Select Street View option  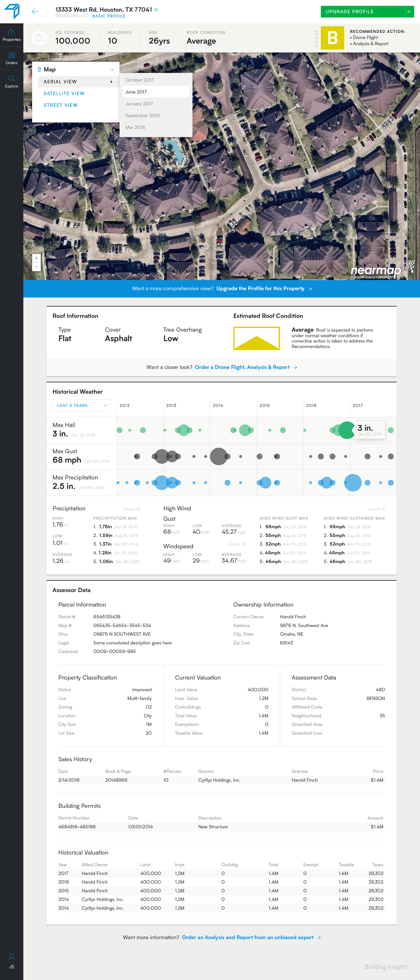click(60, 105)
